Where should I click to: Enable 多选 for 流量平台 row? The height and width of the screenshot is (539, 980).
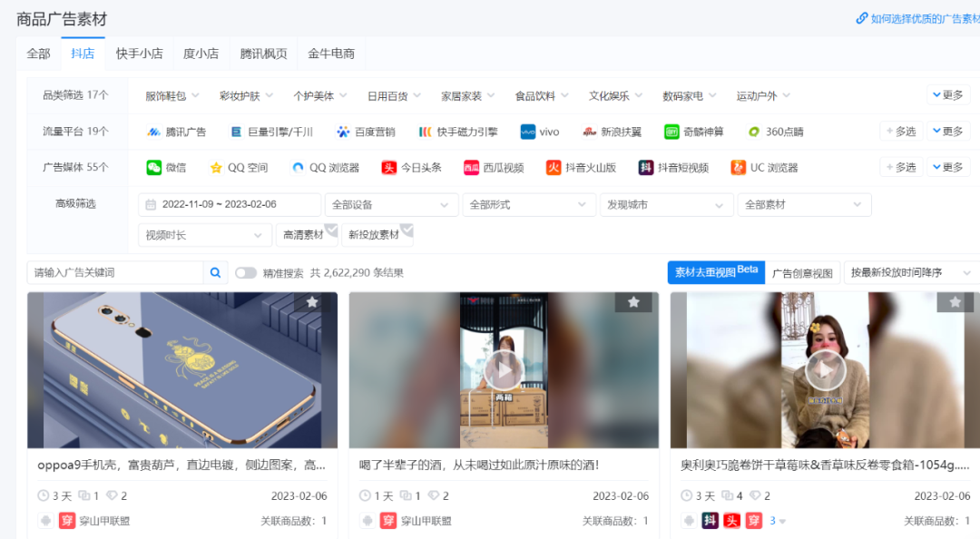click(901, 132)
